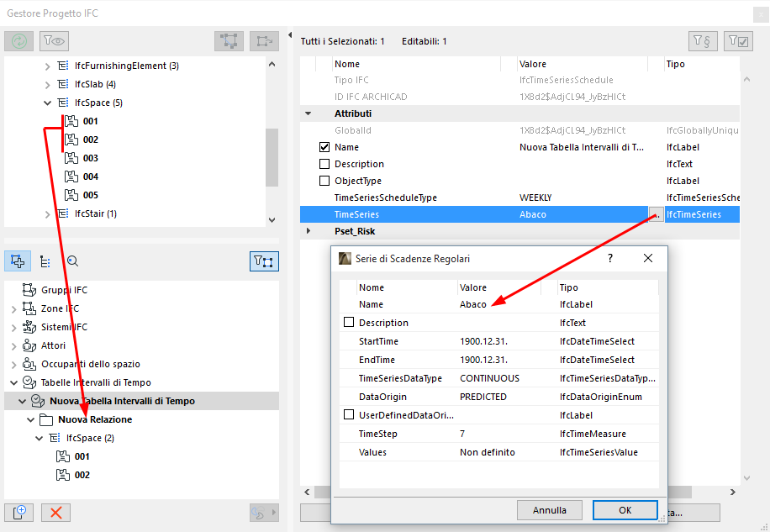
Task: Expand Occupanti dello spazio node
Action: tap(13, 365)
